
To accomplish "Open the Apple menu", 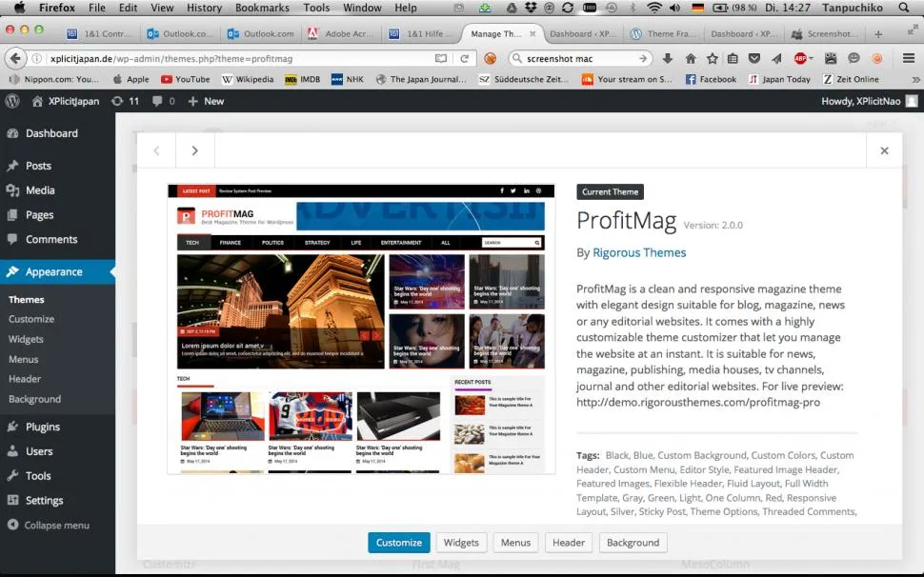I will pos(19,8).
